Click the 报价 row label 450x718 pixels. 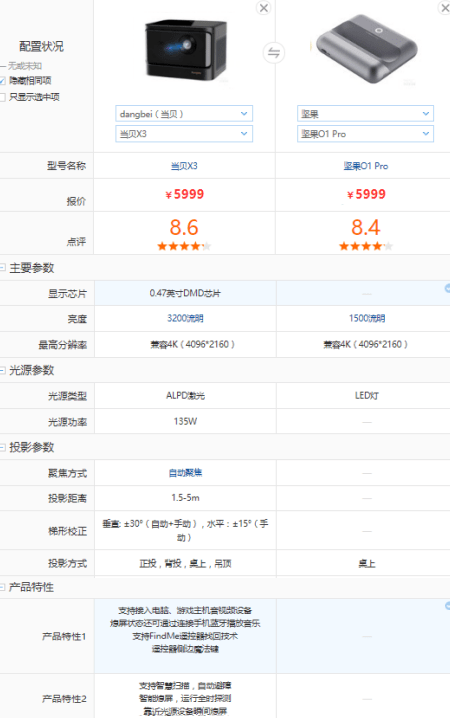tap(76, 201)
